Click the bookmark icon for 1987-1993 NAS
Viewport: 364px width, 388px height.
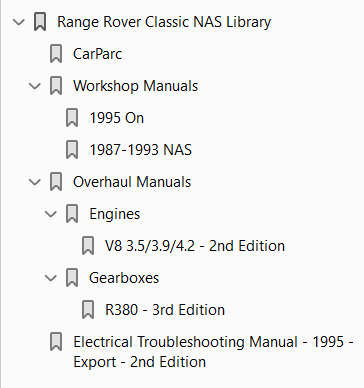(x=72, y=150)
